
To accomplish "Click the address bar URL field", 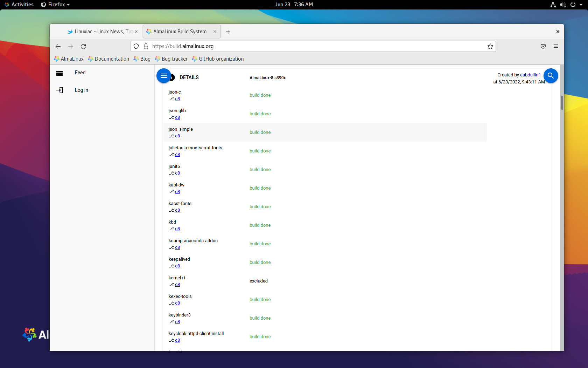I will pyautogui.click(x=313, y=46).
